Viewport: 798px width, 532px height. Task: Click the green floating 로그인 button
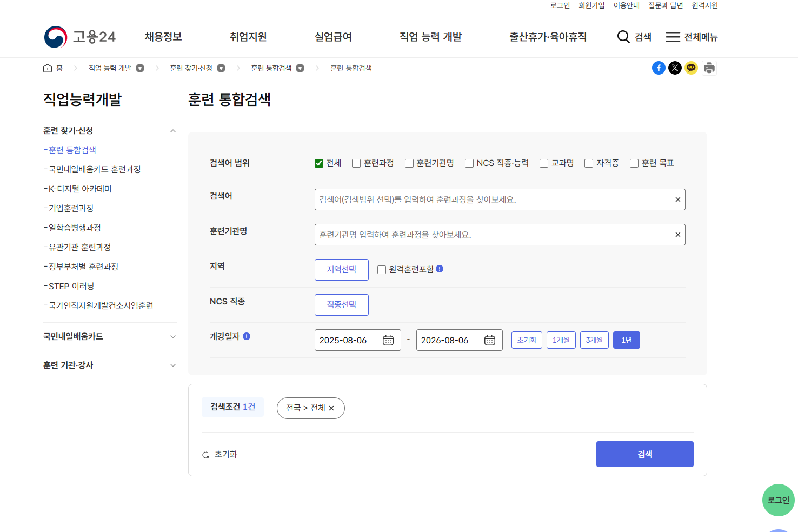[x=779, y=500]
